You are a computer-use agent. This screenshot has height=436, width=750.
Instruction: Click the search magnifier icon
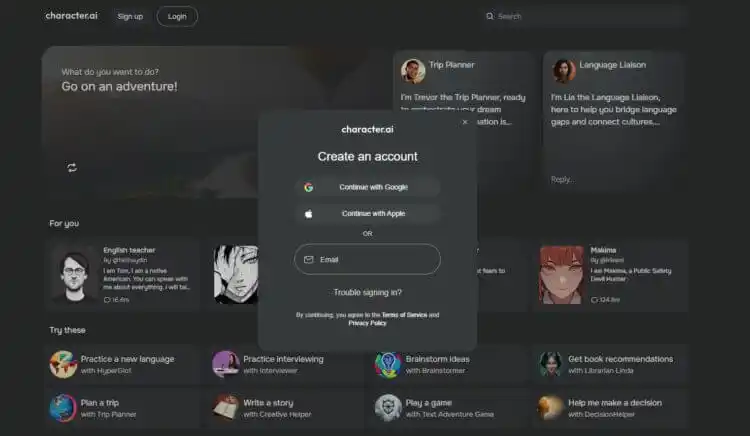(489, 16)
